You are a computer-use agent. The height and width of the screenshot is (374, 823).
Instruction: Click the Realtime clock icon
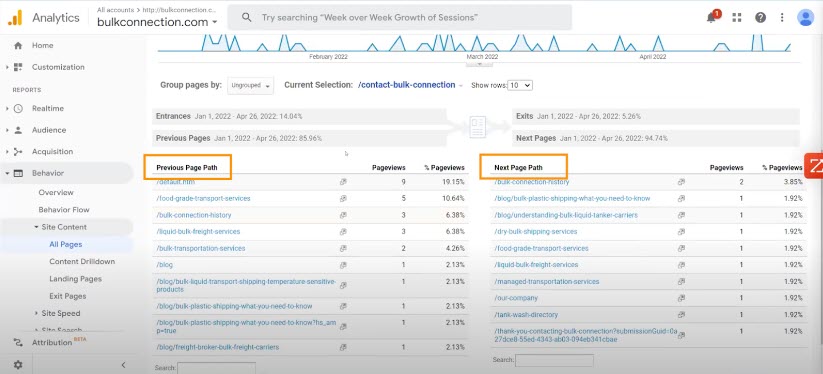tap(18, 109)
